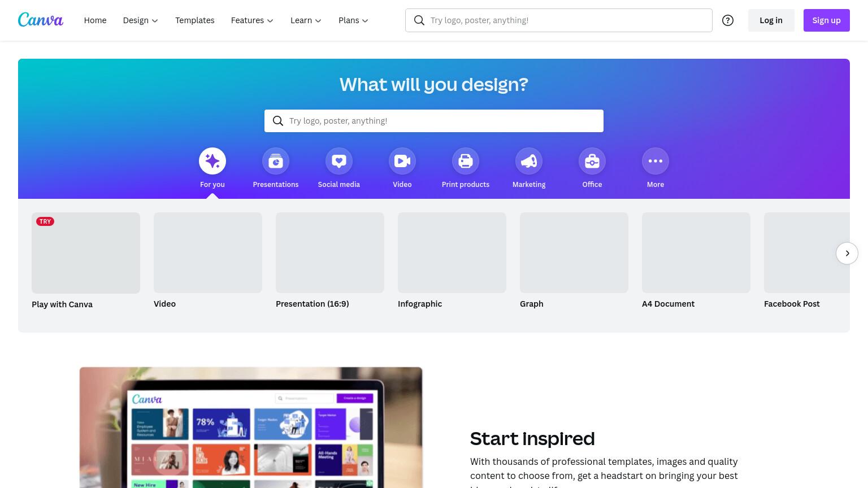Click the purple Sign up button
Screen dimensions: 868x488
coord(826,20)
